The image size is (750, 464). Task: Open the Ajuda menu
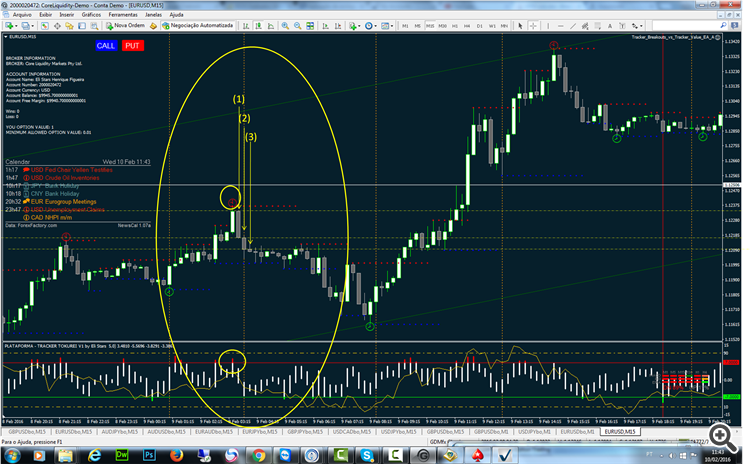pyautogui.click(x=176, y=15)
